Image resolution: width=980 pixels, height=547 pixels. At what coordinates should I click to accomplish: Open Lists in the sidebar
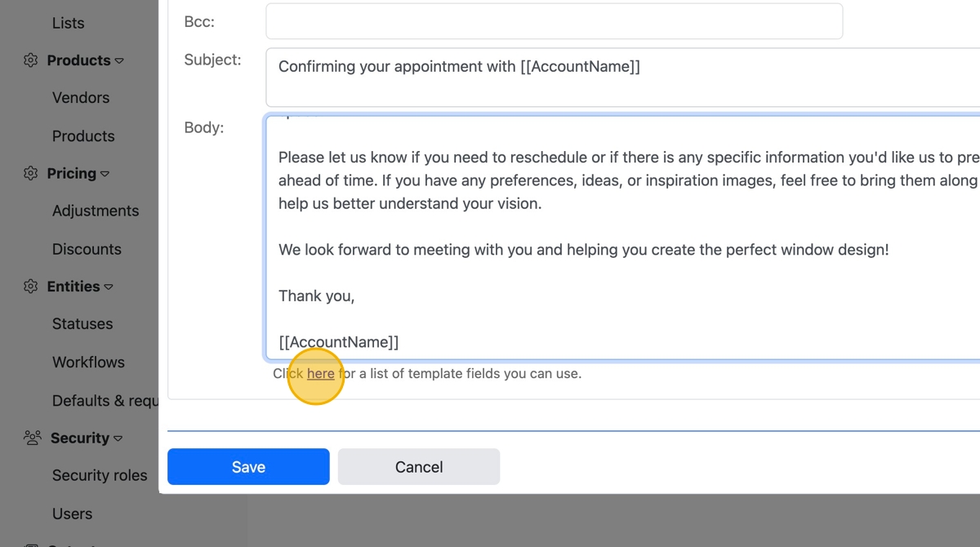tap(68, 23)
